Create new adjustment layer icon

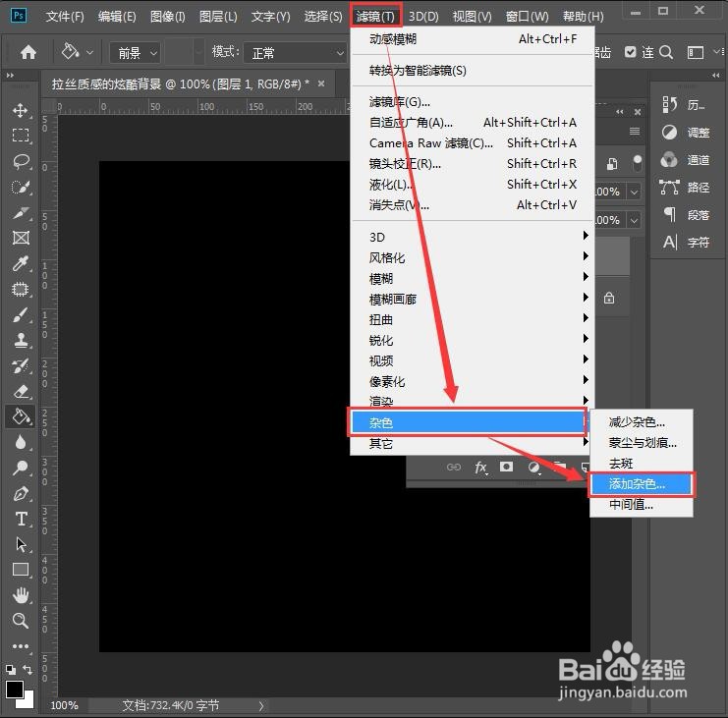(533, 468)
